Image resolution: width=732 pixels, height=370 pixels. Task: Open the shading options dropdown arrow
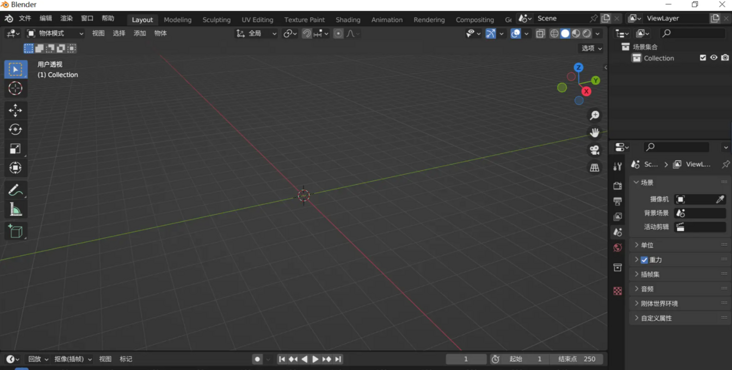(597, 34)
